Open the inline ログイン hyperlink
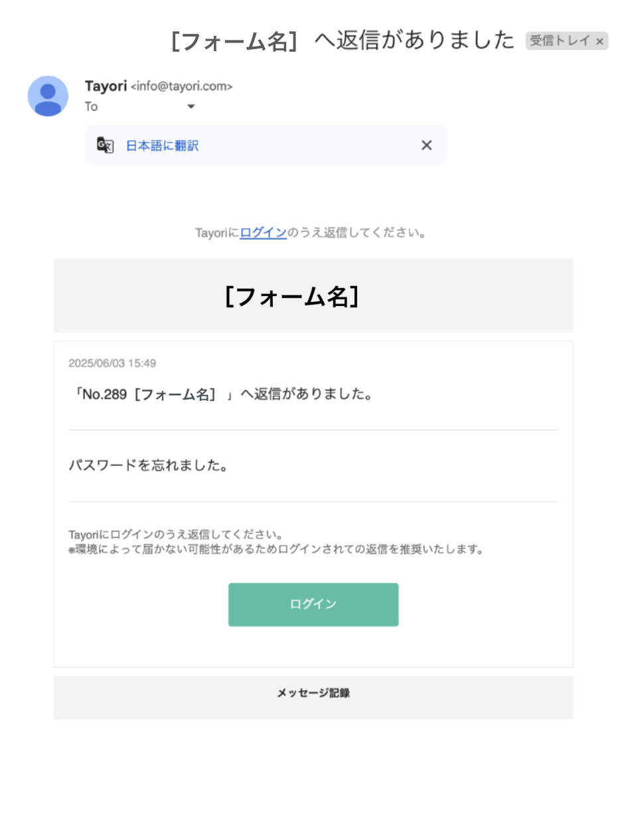Image resolution: width=644 pixels, height=831 pixels. (263, 233)
